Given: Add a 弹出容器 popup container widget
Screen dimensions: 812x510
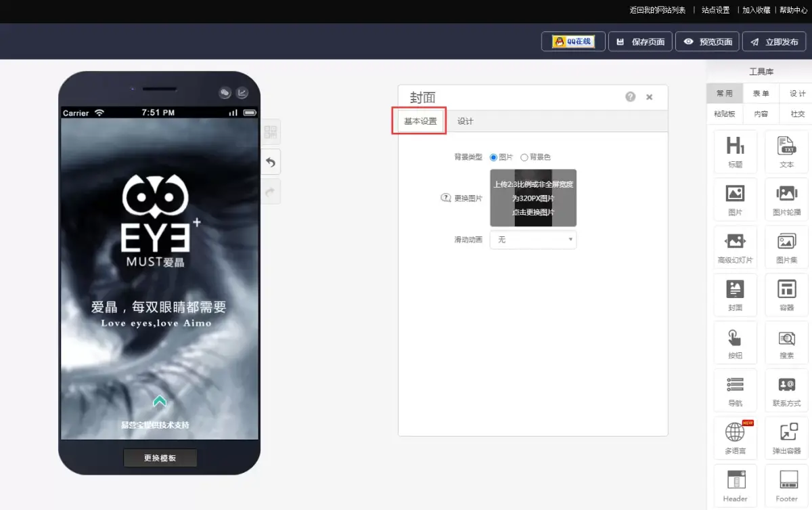Looking at the screenshot, I should tap(786, 438).
